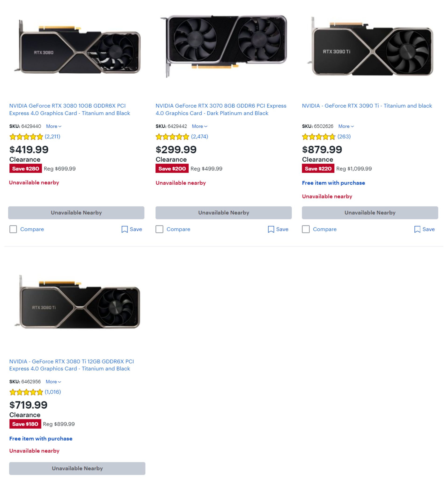The width and height of the screenshot is (448, 479).
Task: Open the RTX 3090 Ti Titanium and black link
Action: tap(367, 106)
